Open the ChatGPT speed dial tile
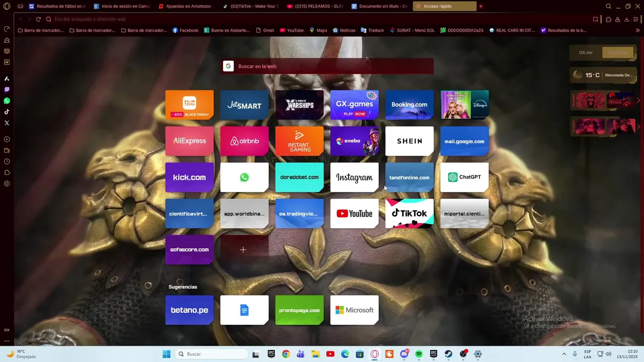Screen dimensions: 644x362 tap(464, 177)
